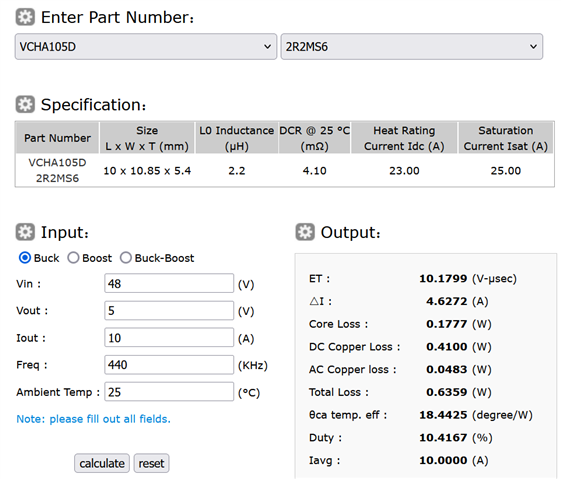Click into the Vout input box
The image size is (561, 479).
(169, 311)
